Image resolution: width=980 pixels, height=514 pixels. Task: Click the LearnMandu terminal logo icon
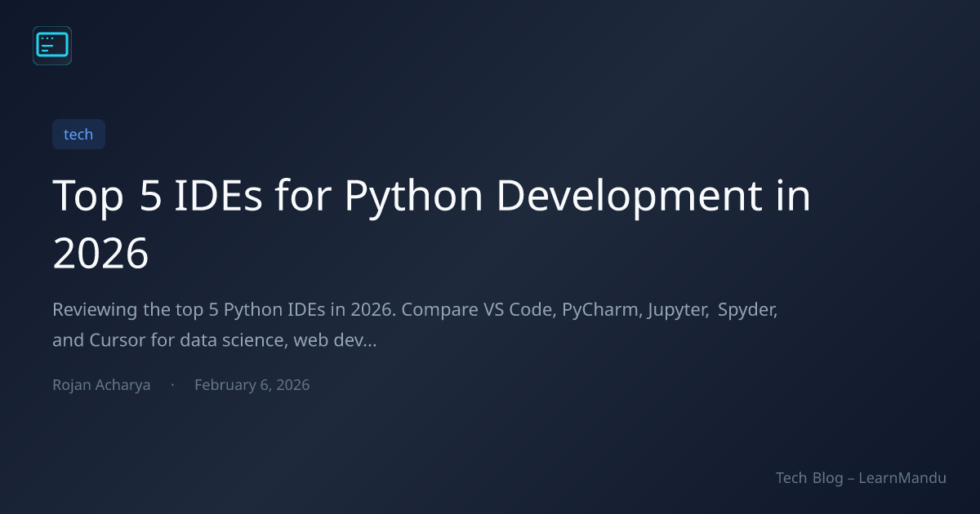tap(52, 46)
